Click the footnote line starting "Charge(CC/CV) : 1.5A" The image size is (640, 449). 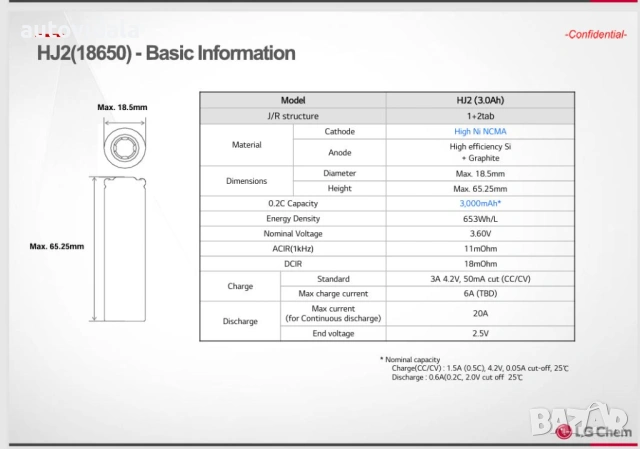480,368
